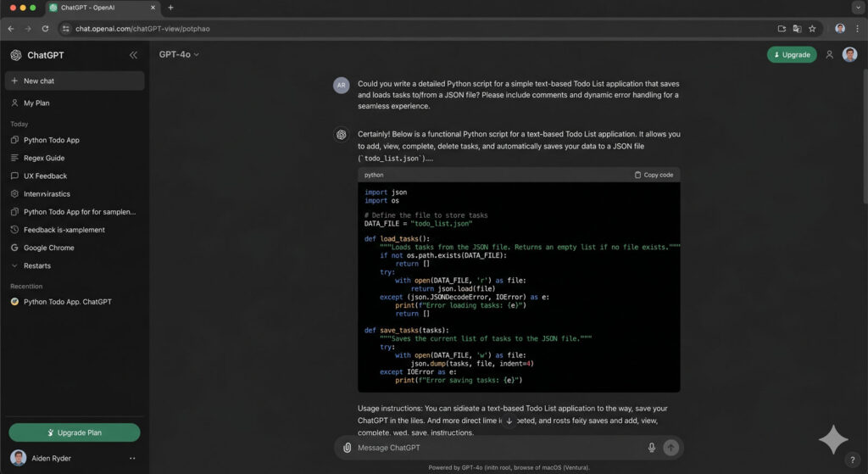
Task: Click the ChatGPT response avatar icon
Action: (341, 135)
